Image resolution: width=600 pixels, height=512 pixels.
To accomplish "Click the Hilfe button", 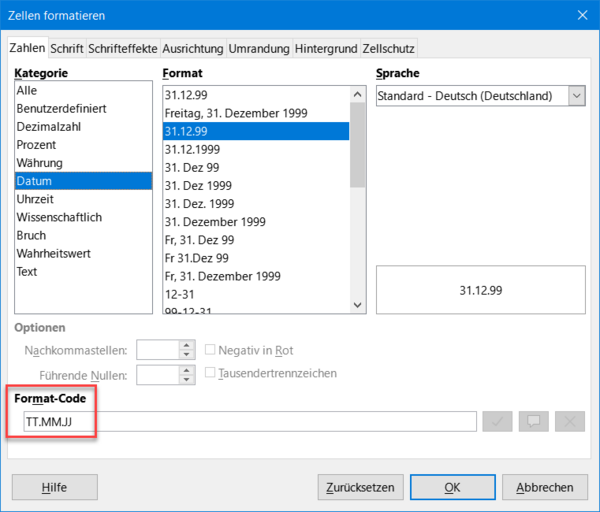I will coord(54,487).
